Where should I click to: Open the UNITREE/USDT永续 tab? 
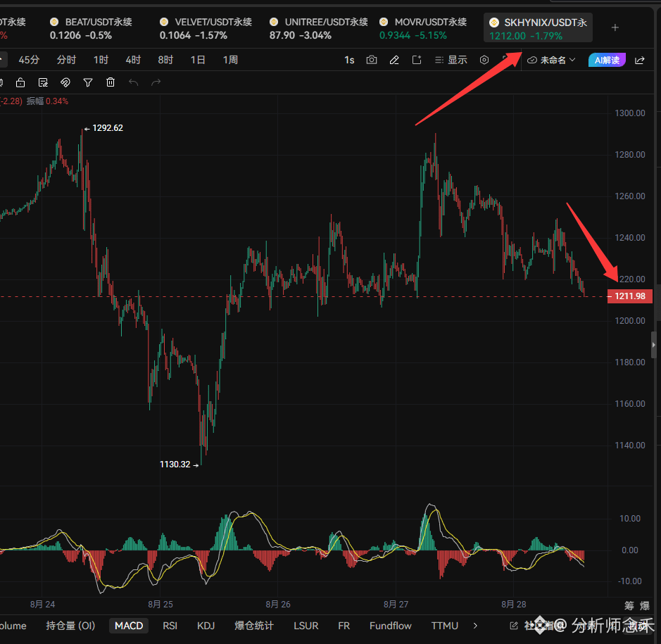[x=318, y=28]
